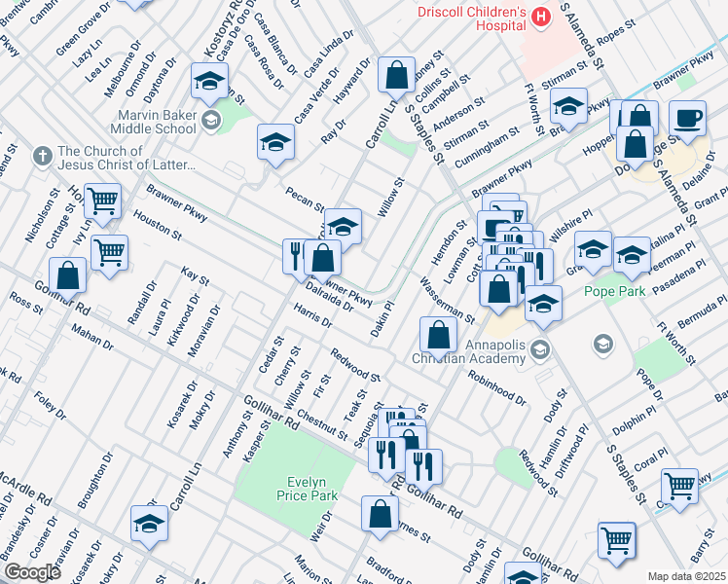The height and width of the screenshot is (584, 728).
Task: Select the school marker near Casa Verde Dr
Action: coord(275,143)
